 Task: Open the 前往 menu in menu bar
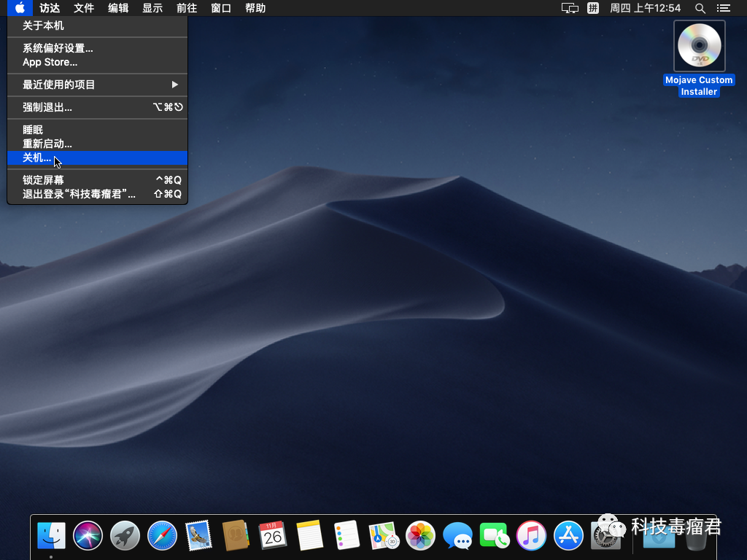[187, 8]
